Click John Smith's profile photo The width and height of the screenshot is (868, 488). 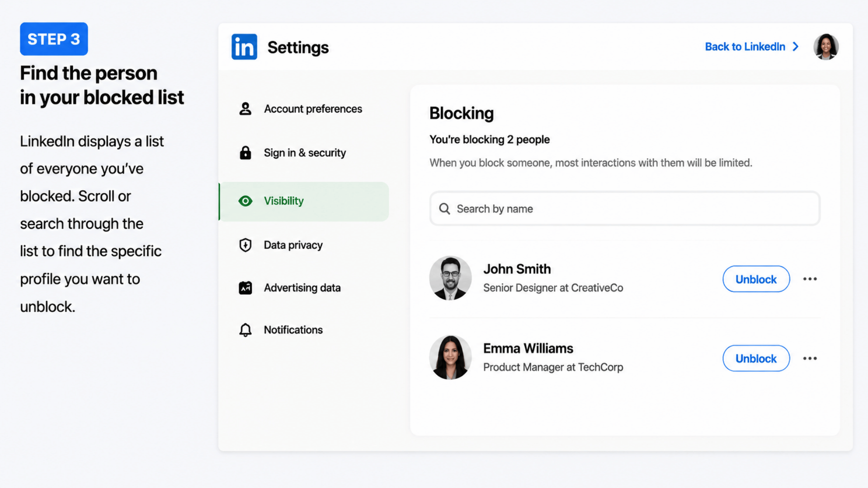pos(450,278)
